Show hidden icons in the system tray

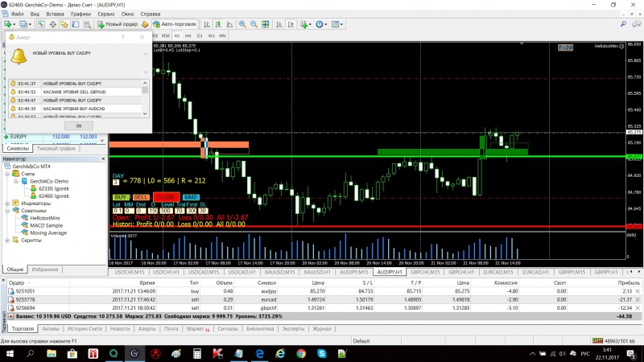point(532,353)
